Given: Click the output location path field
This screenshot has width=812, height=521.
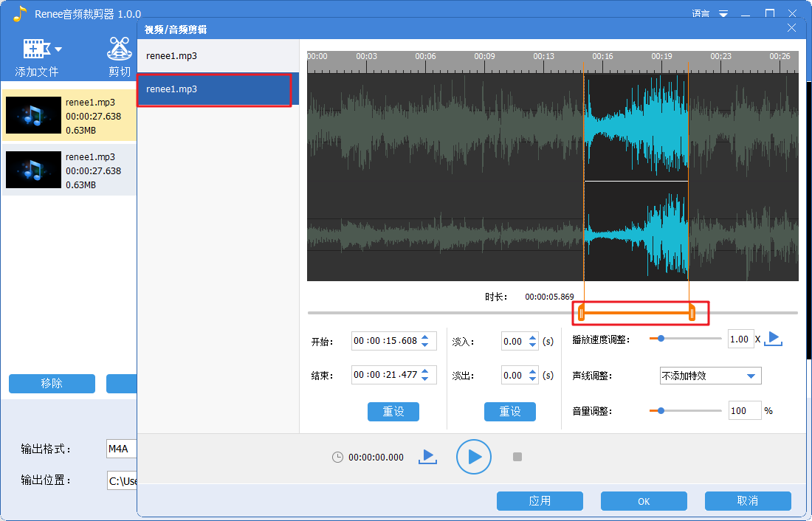Looking at the screenshot, I should click(x=122, y=481).
